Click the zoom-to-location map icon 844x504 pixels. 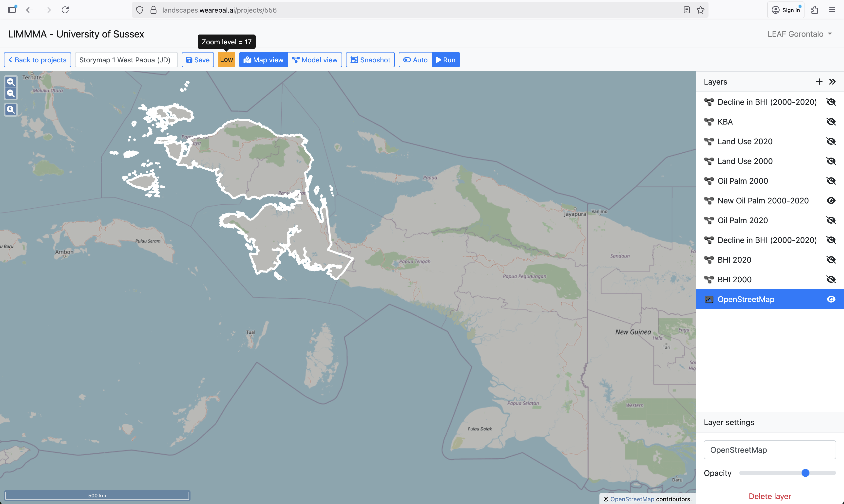[11, 110]
